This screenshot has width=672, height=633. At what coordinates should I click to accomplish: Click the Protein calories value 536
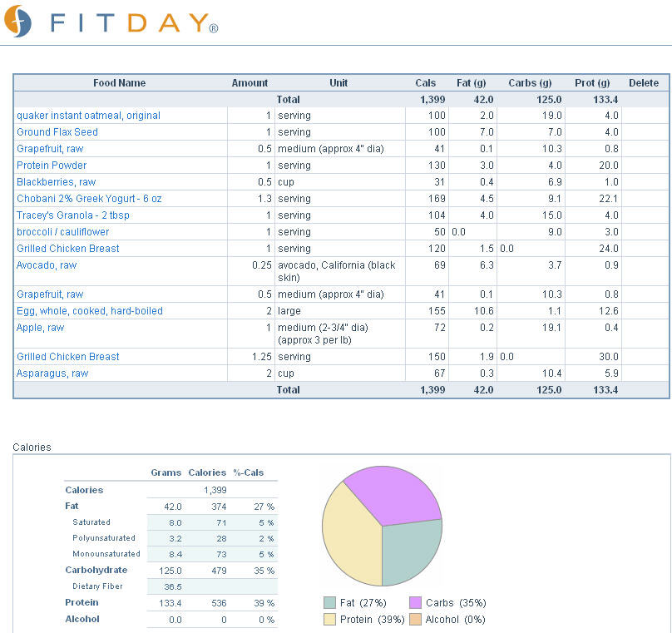click(219, 603)
